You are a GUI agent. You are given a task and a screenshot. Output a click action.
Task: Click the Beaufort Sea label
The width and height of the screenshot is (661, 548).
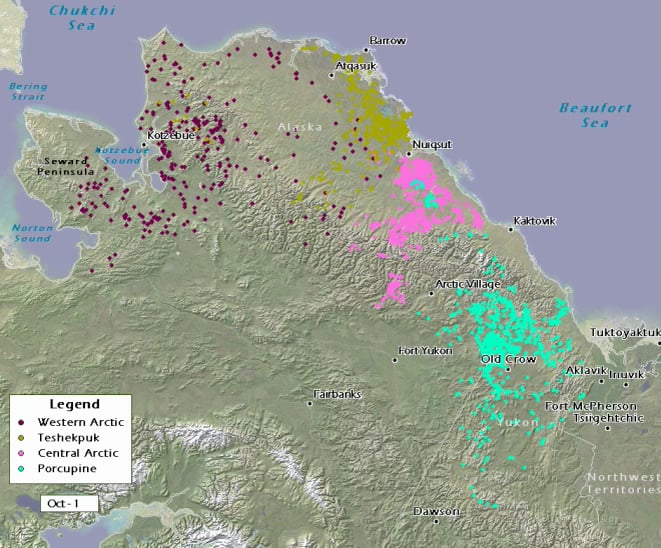595,116
